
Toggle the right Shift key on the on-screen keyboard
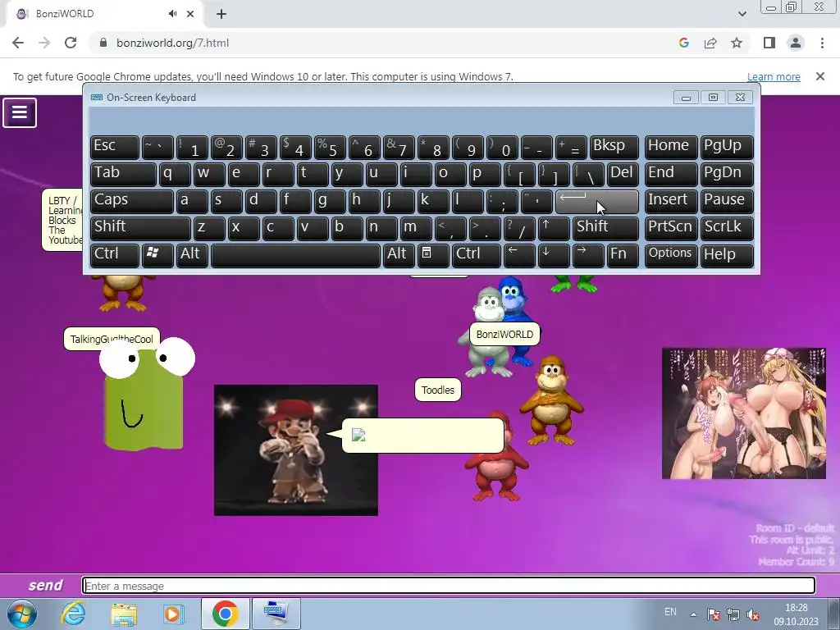(x=605, y=228)
